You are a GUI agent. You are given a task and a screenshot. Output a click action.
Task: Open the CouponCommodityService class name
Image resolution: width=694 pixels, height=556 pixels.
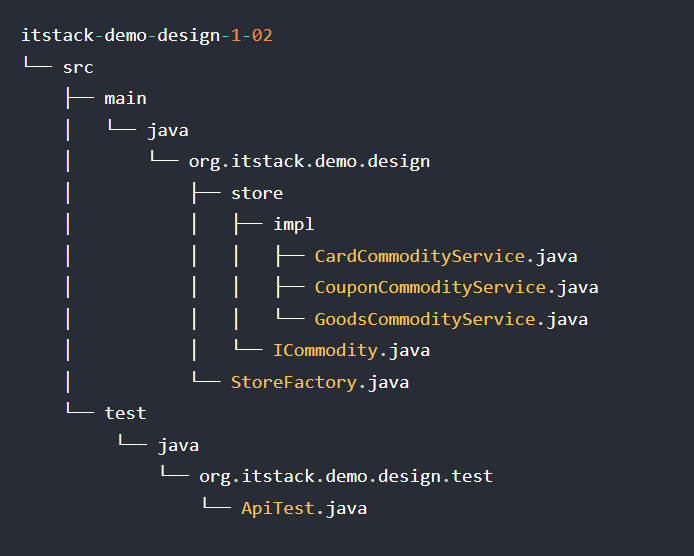tap(430, 288)
